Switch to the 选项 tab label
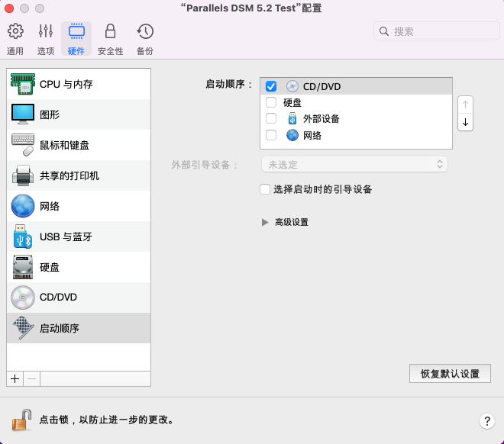The height and width of the screenshot is (444, 504). pyautogui.click(x=46, y=51)
